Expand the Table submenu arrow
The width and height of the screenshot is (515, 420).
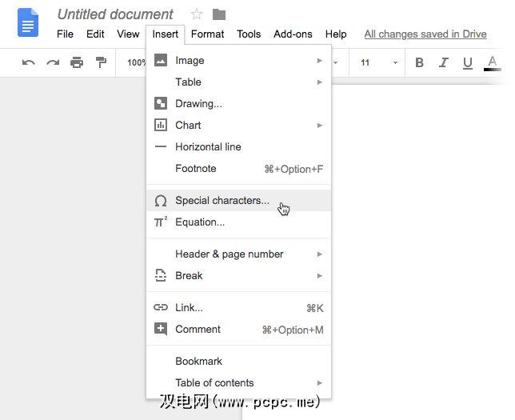(319, 82)
